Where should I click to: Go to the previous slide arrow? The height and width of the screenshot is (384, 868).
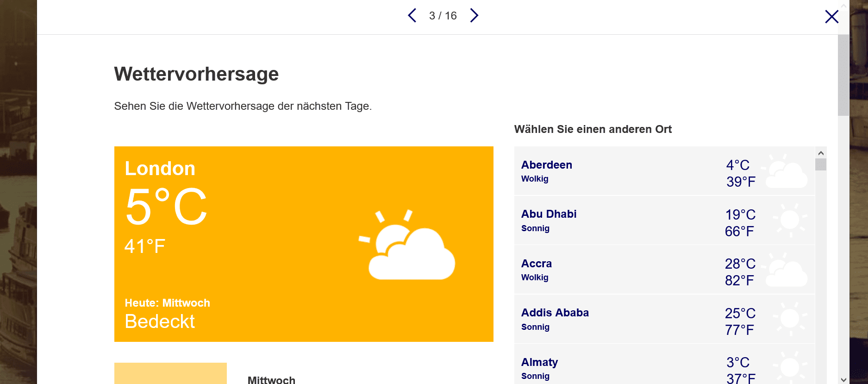412,16
